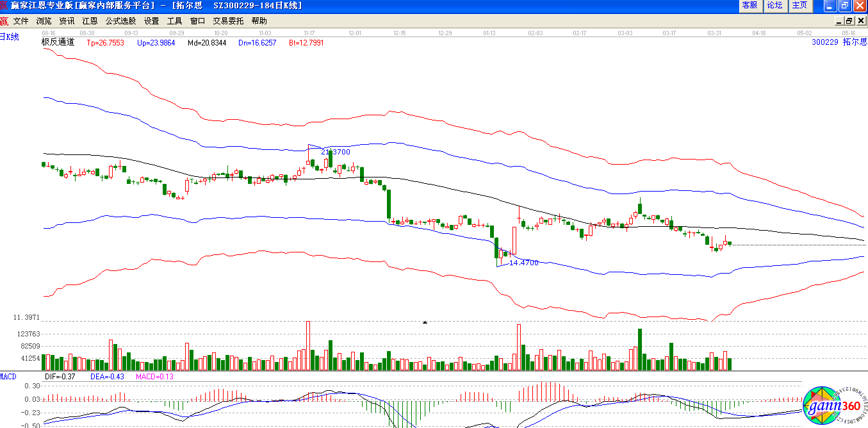Screen dimensions: 868x428
Task: Click the 主页 button in title bar
Action: [799, 5]
